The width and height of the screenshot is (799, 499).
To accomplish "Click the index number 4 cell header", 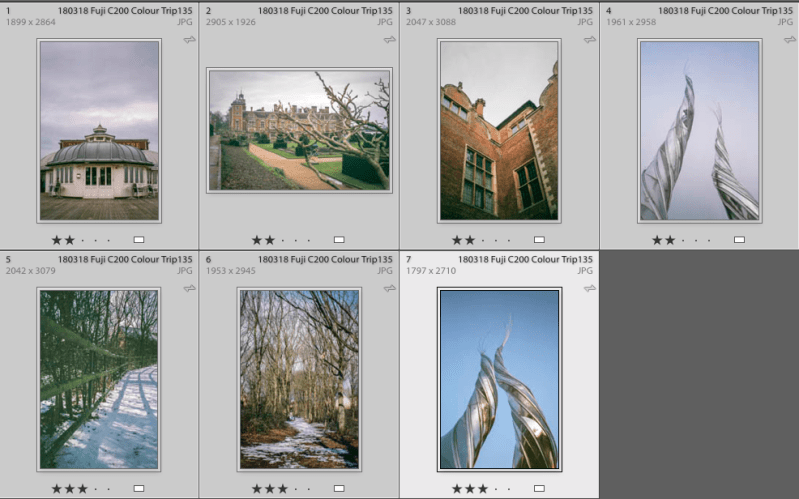I will 609,10.
